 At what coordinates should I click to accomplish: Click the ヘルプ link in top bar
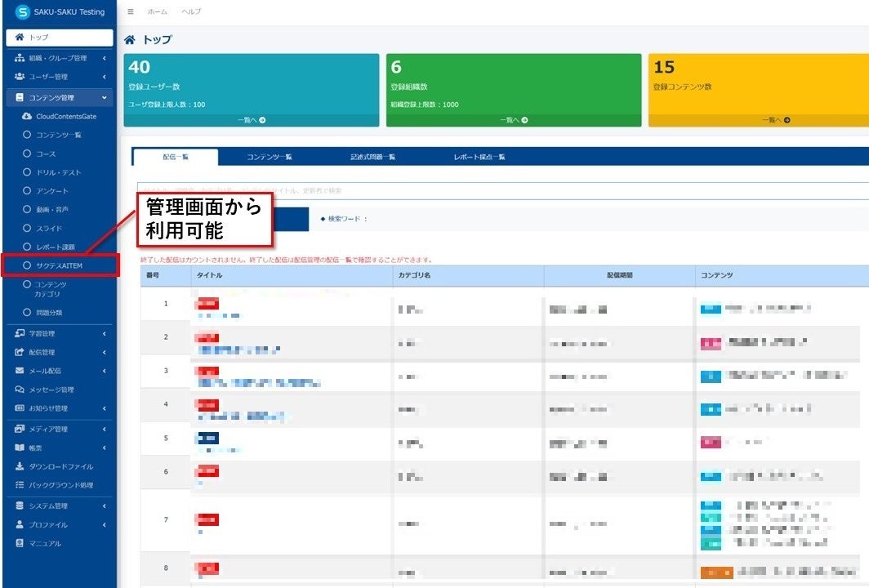[191, 11]
